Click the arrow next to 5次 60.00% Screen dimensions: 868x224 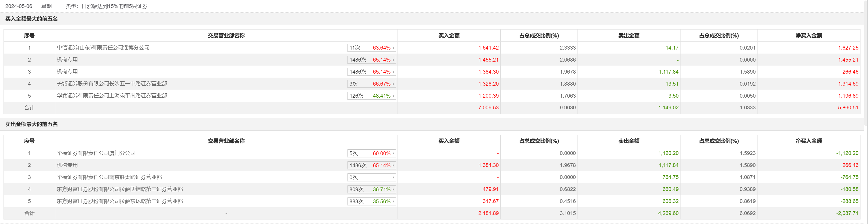point(393,153)
